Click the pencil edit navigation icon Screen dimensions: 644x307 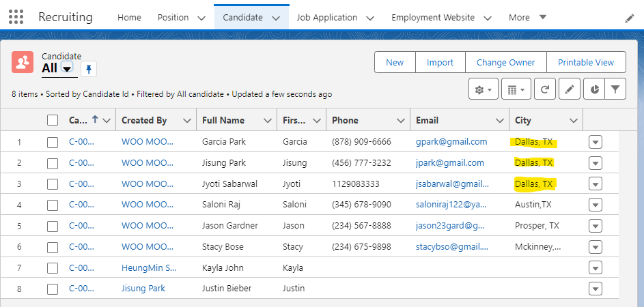[x=629, y=18]
